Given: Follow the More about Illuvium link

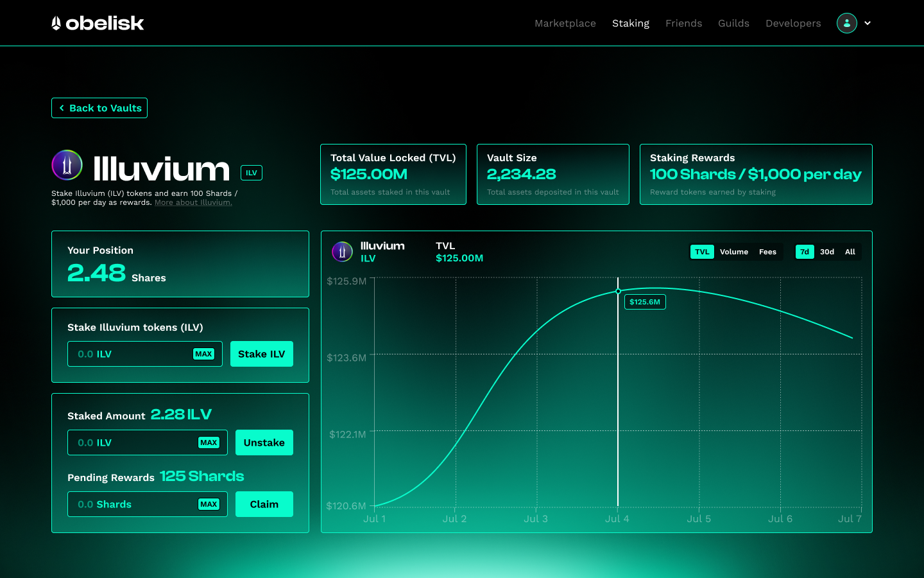Looking at the screenshot, I should pos(193,202).
